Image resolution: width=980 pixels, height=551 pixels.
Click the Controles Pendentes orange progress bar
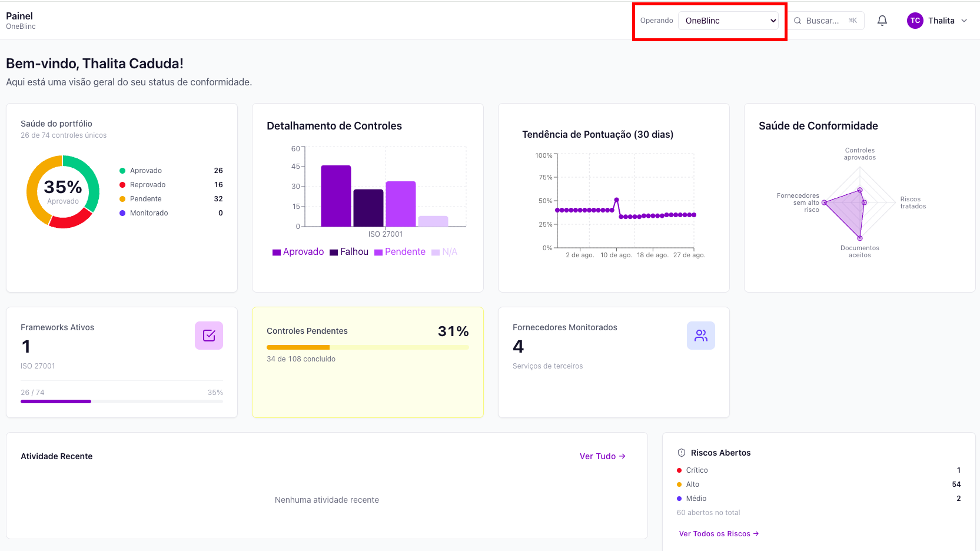(x=298, y=347)
